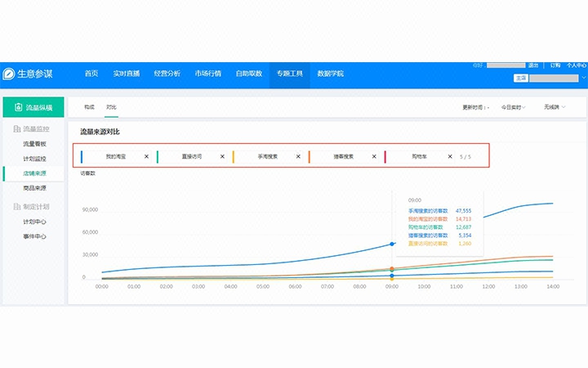588x368 pixels.
Task: Click the 直接访问 source chip label
Action: click(x=192, y=156)
